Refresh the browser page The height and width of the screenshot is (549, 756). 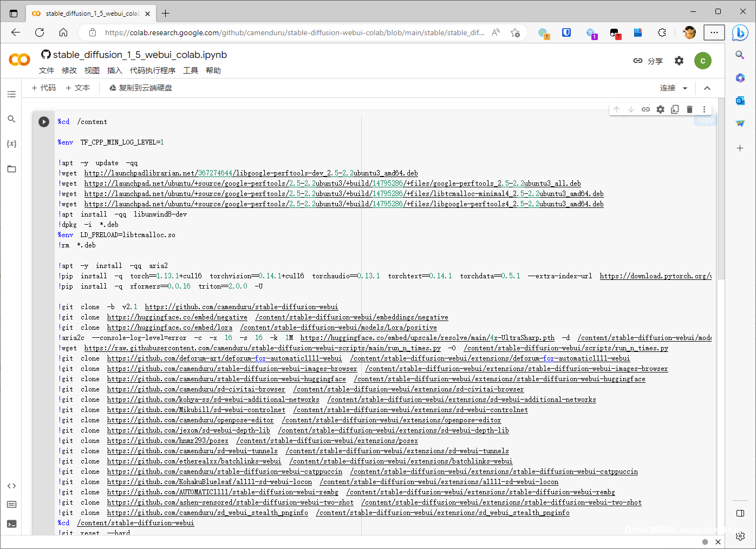(x=40, y=32)
